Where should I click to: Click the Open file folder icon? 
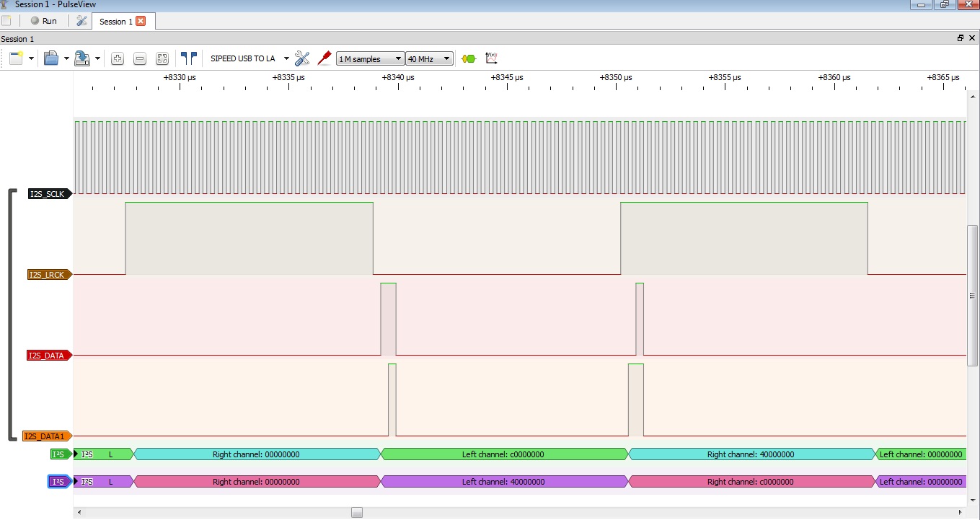tap(50, 58)
